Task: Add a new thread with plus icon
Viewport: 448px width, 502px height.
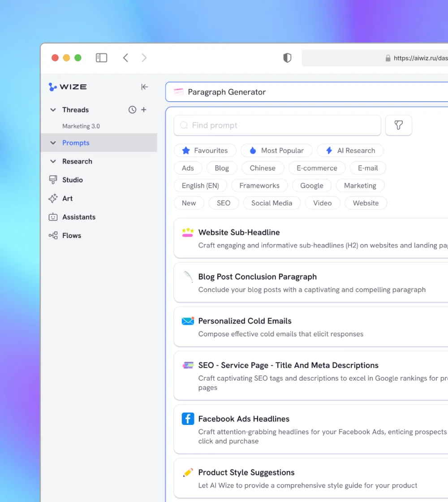Action: [x=144, y=110]
